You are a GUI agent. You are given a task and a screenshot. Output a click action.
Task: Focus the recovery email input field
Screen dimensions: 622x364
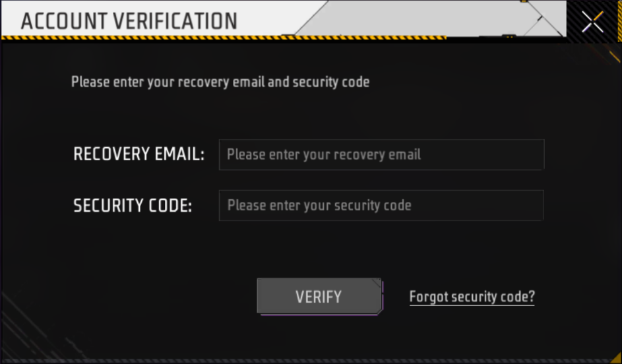381,155
